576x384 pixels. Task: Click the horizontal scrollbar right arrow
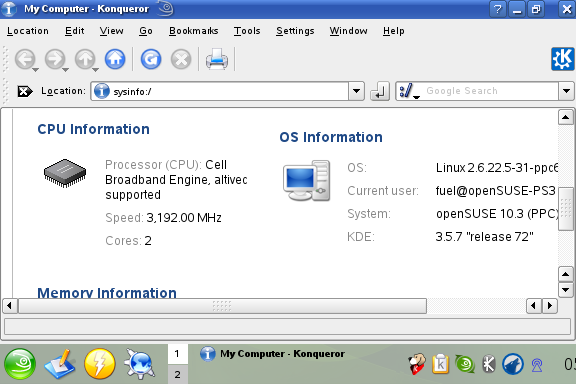coord(550,306)
